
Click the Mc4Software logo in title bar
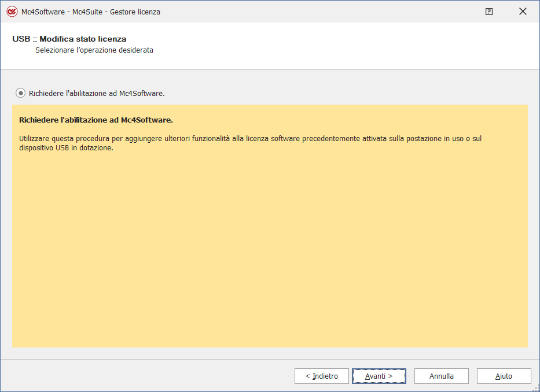pyautogui.click(x=12, y=12)
